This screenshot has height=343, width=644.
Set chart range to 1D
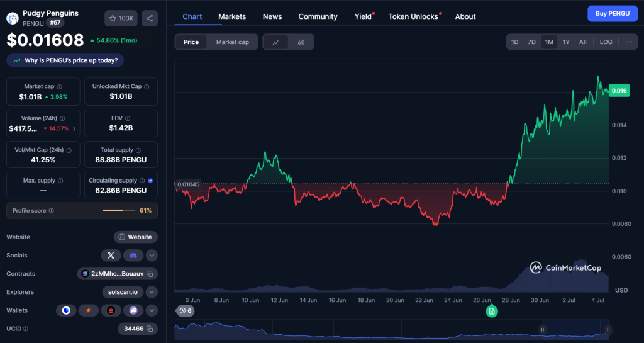click(x=514, y=42)
